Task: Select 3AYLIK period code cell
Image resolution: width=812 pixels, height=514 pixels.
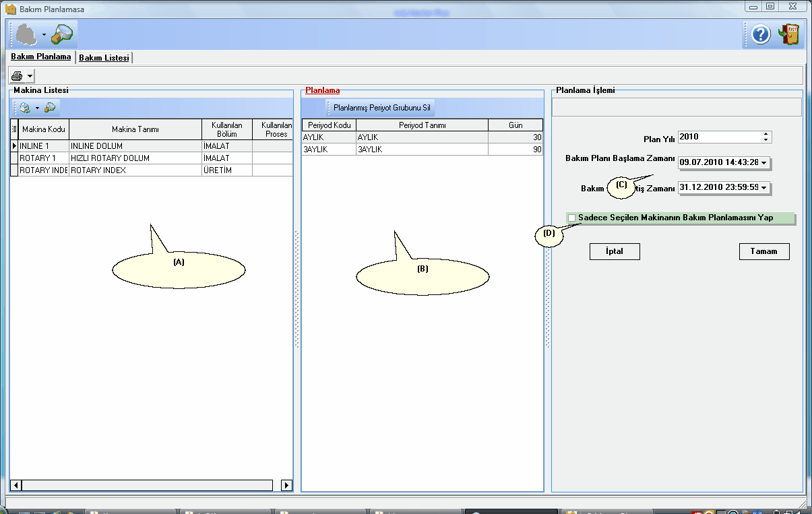Action: click(329, 150)
